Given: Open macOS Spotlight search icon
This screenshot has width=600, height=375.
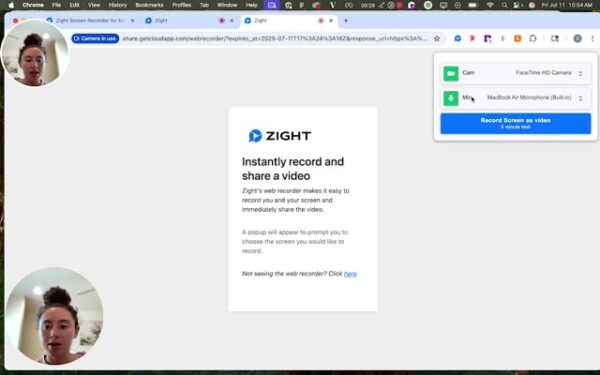Looking at the screenshot, I should coord(504,5).
